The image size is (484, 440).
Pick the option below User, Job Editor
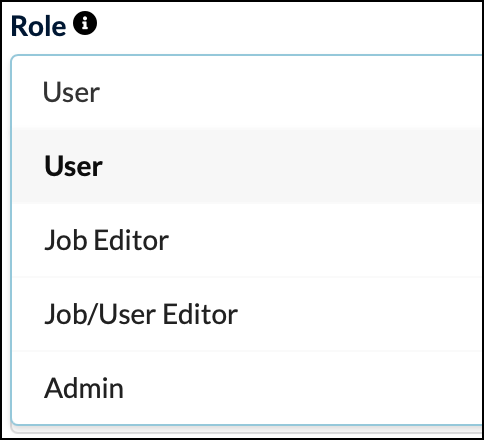pos(247,240)
